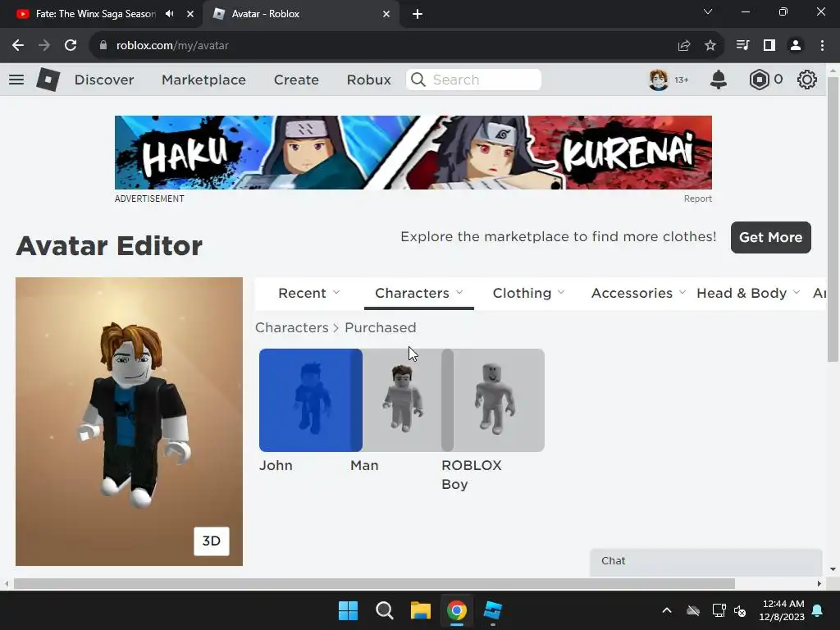The width and height of the screenshot is (840, 630).
Task: Click the avatar preview image
Action: [x=129, y=422]
